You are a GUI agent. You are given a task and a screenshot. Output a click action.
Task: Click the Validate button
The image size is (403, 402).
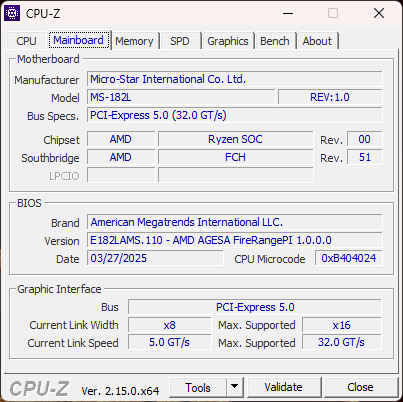(x=284, y=387)
